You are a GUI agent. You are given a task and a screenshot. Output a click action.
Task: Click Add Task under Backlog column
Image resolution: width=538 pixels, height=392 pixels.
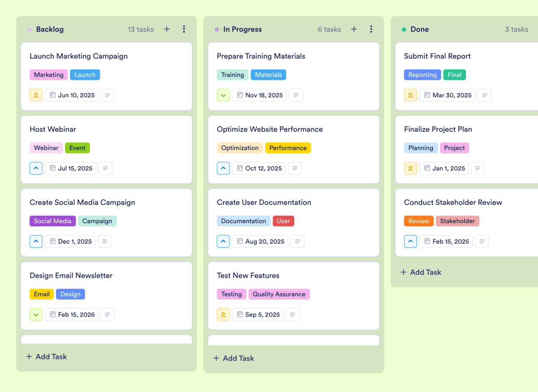click(46, 356)
